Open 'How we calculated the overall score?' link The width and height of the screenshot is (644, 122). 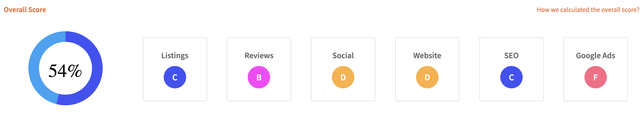588,10
